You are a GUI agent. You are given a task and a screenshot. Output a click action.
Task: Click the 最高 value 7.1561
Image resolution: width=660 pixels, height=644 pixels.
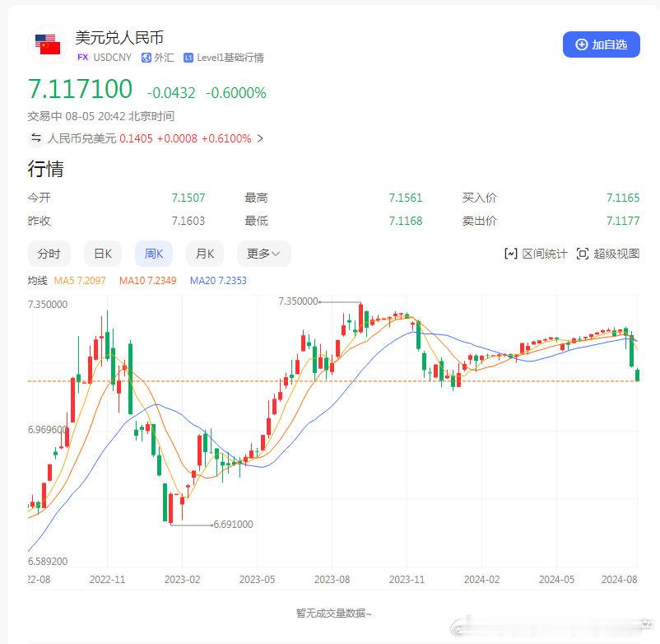406,198
